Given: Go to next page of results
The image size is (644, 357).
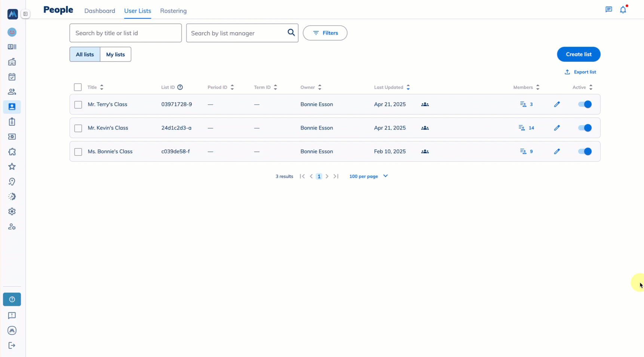Looking at the screenshot, I should pyautogui.click(x=327, y=176).
